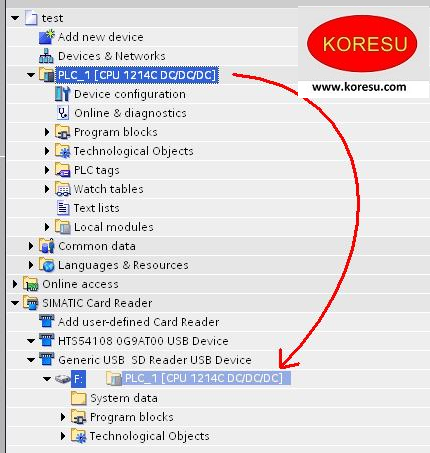
Task: Expand Technological Objects under PLC_1
Action: coord(47,151)
